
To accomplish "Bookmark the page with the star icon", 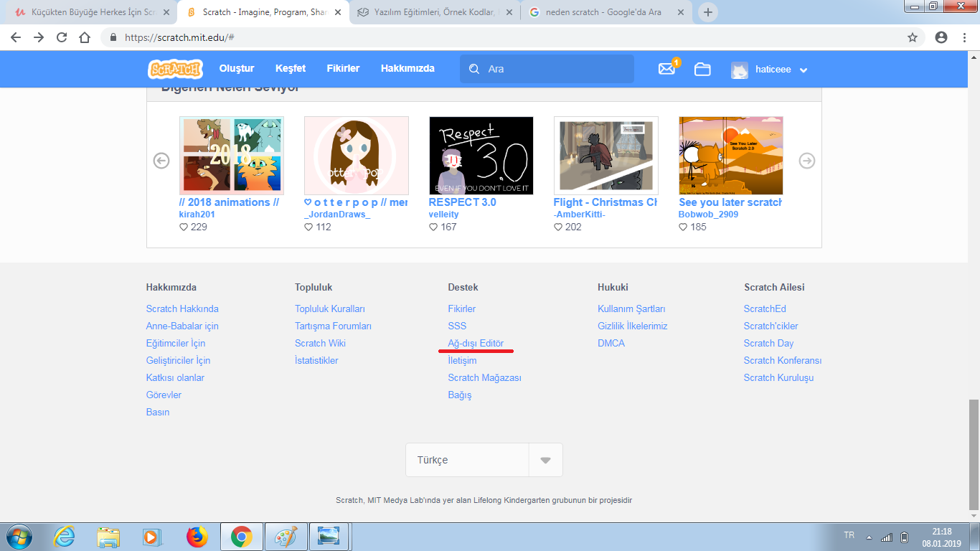I will click(x=913, y=37).
